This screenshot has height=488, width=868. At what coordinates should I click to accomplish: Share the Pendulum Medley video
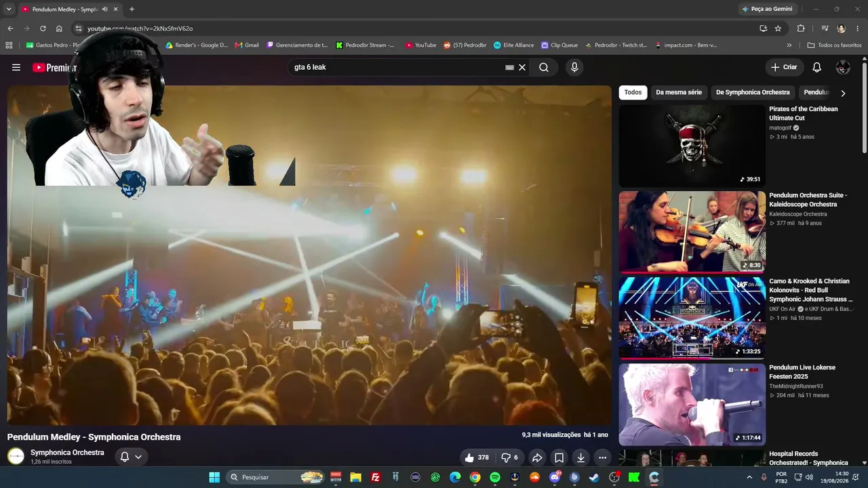tap(537, 457)
